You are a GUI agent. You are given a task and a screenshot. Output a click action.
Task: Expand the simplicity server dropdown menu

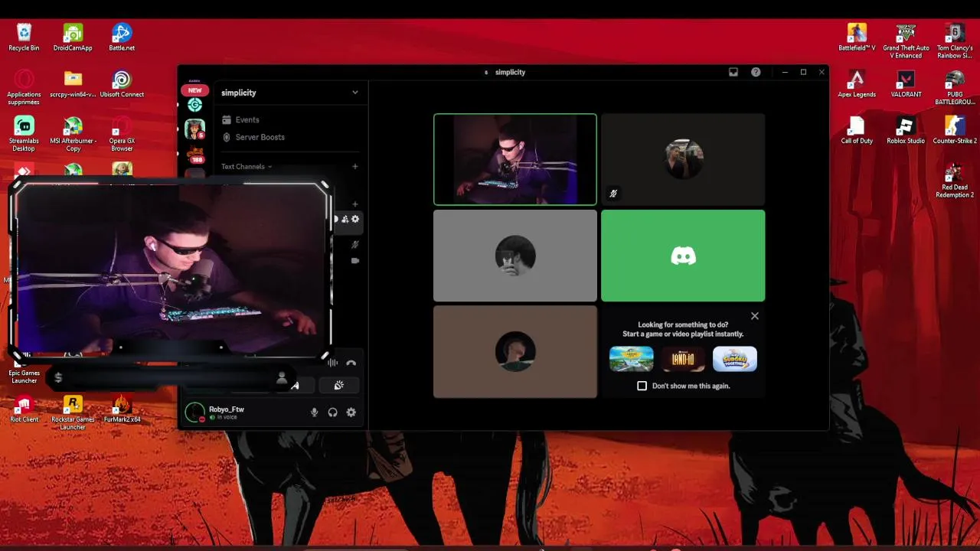tap(355, 93)
